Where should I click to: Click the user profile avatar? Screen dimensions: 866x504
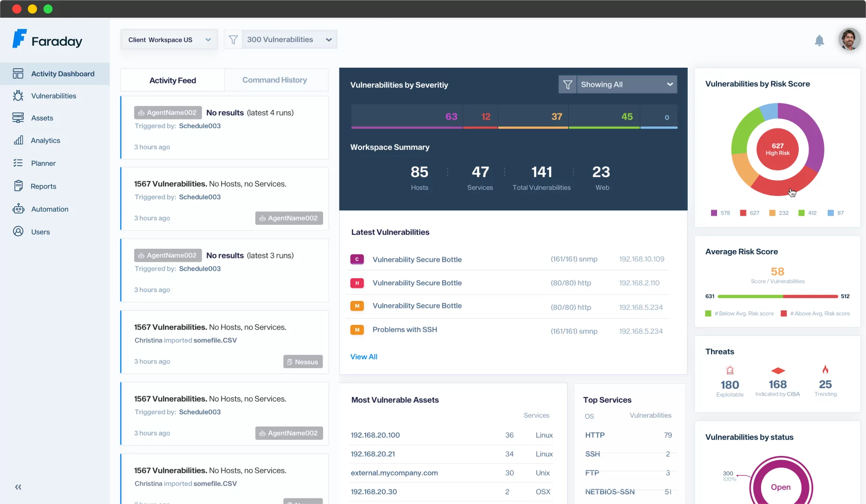coord(849,40)
